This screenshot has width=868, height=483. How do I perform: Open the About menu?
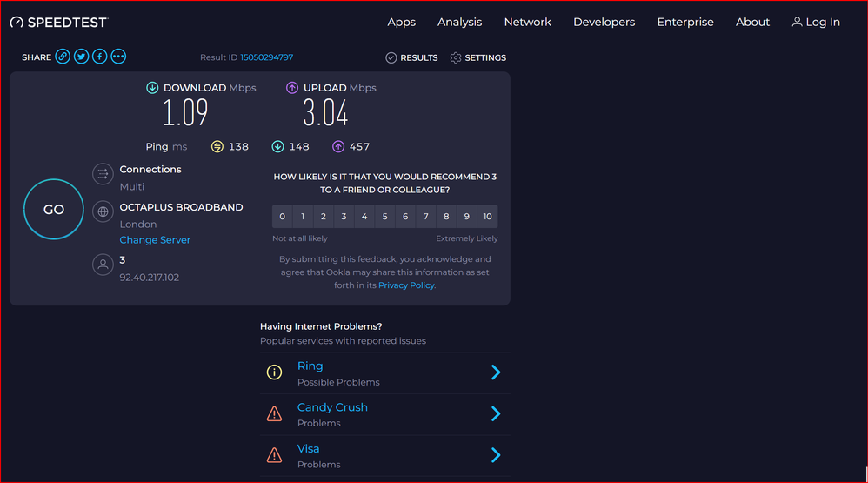coord(752,22)
